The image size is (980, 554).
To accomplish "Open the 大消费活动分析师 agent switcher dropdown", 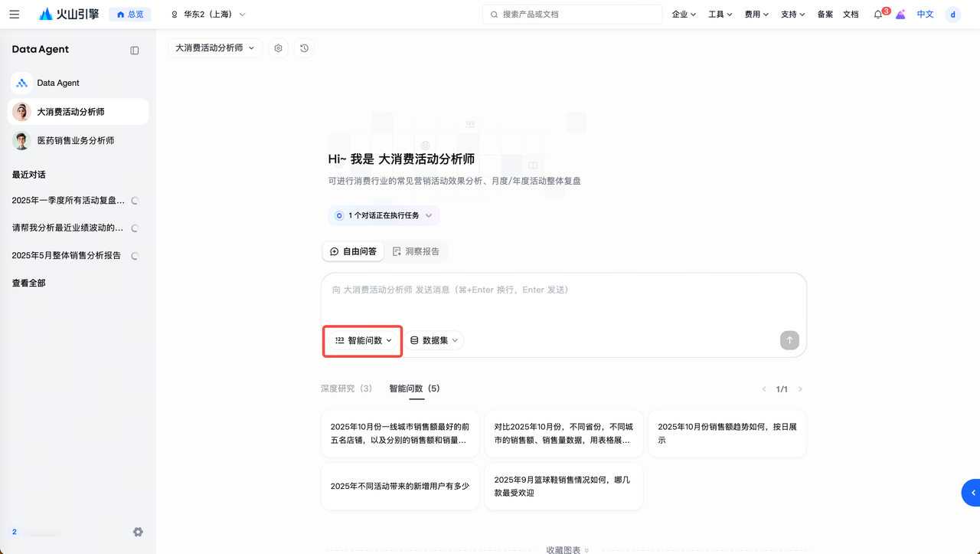I will [x=215, y=48].
